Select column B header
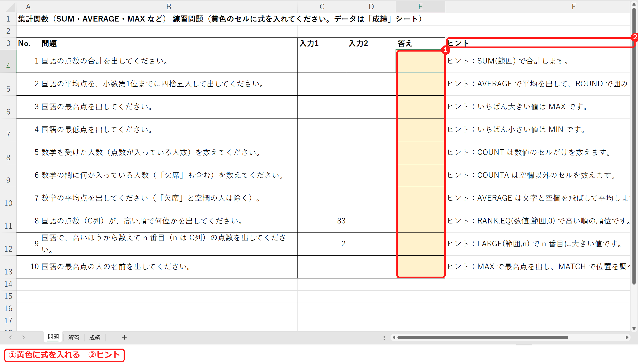The image size is (638, 364). pos(169,7)
